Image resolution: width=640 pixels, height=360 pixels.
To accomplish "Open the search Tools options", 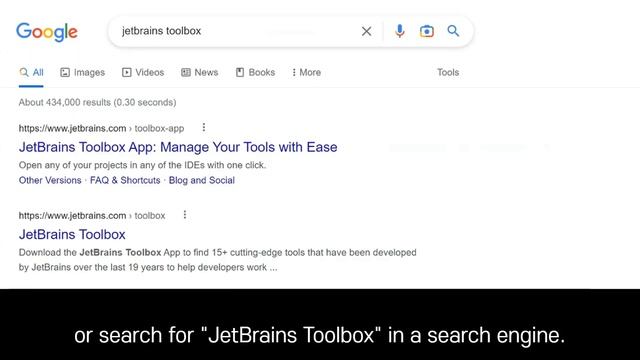I will pyautogui.click(x=448, y=73).
